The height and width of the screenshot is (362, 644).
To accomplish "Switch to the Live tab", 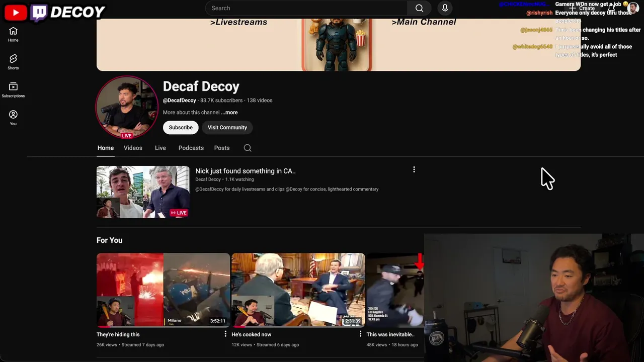I will [x=160, y=148].
